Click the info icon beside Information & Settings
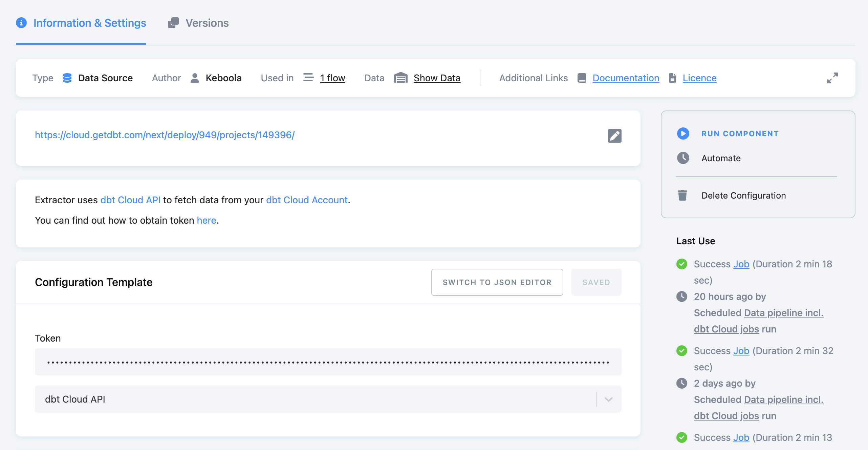 (21, 23)
